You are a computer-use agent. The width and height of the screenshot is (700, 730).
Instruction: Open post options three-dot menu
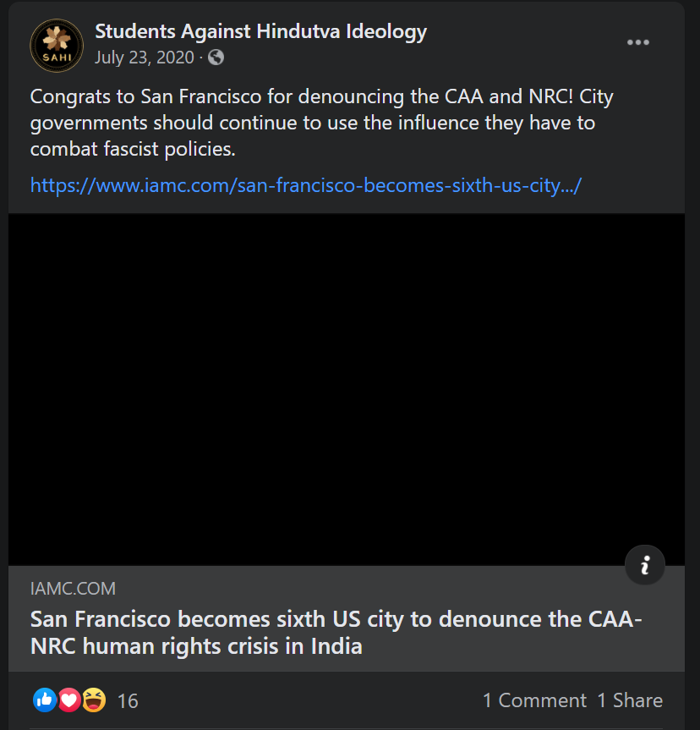tap(638, 43)
